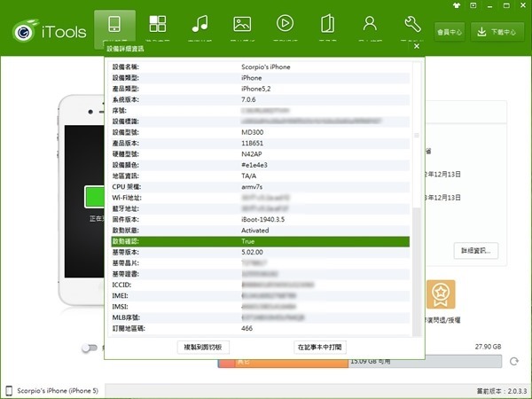Select the MD300 device model row
Image resolution: width=532 pixels, height=399 pixels.
[260, 132]
